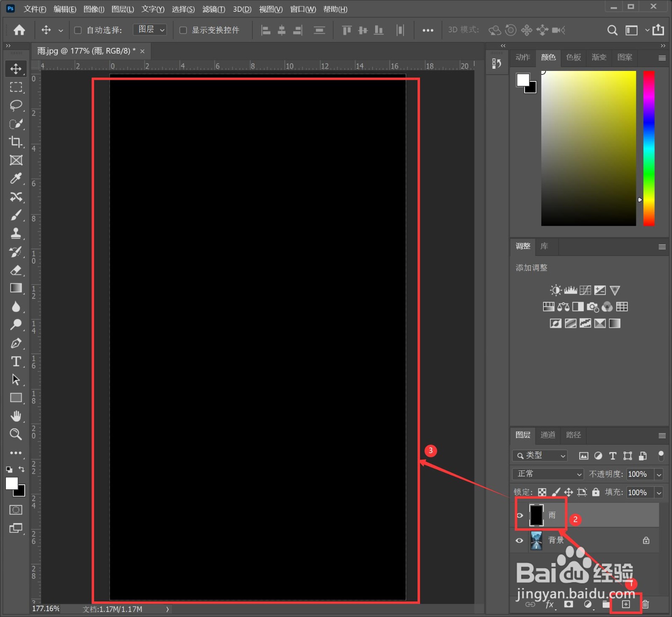Screen dimensions: 672x617
Task: Open the 文件(F) menu
Action: click(35, 9)
